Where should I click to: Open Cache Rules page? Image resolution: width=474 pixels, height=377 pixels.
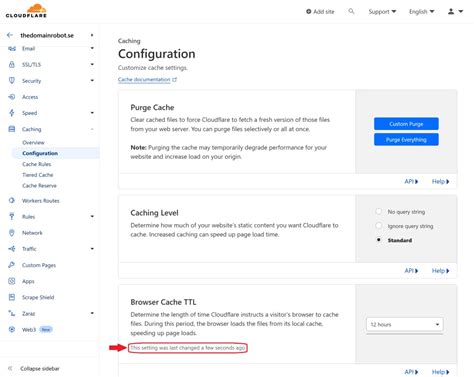click(x=37, y=164)
